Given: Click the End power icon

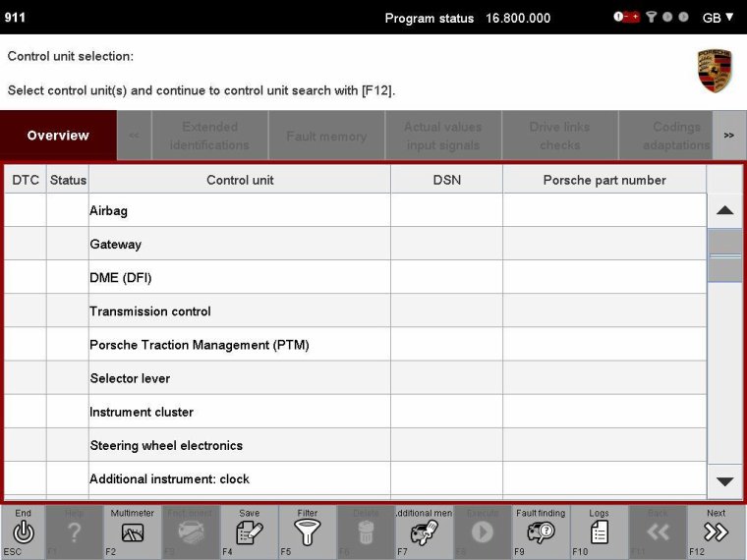Looking at the screenshot, I should pyautogui.click(x=24, y=532).
